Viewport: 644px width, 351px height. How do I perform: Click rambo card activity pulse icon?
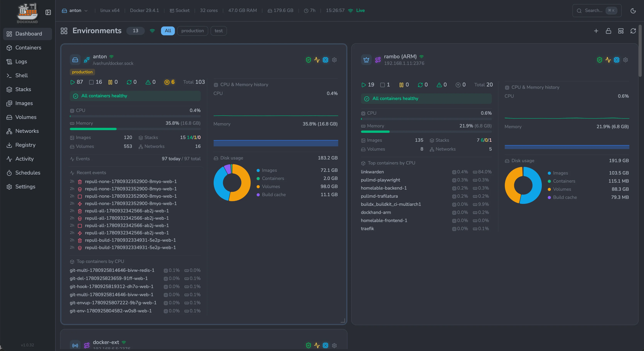608,60
